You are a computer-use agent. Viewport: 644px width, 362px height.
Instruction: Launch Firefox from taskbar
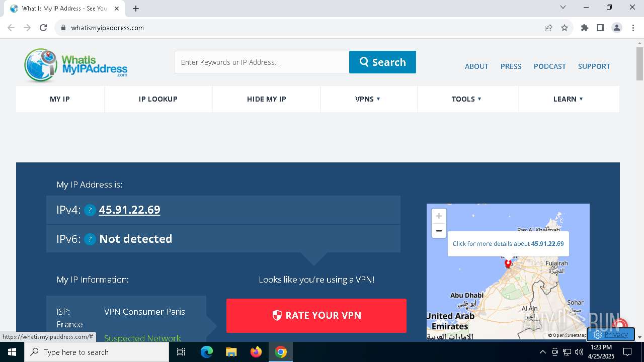[256, 352]
